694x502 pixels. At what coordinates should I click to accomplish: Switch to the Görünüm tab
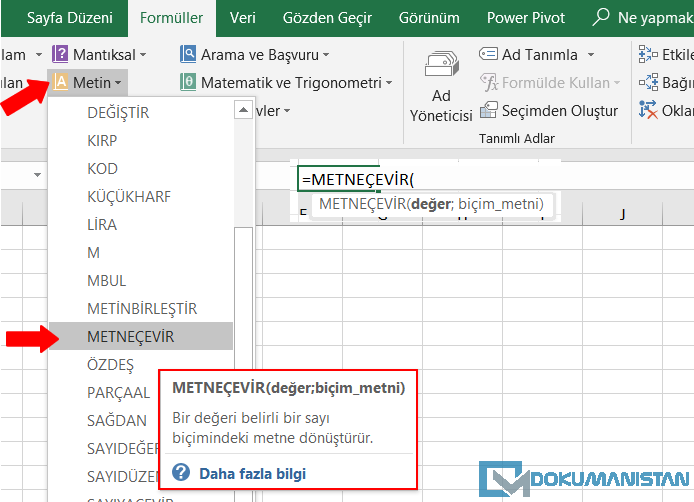pos(429,18)
